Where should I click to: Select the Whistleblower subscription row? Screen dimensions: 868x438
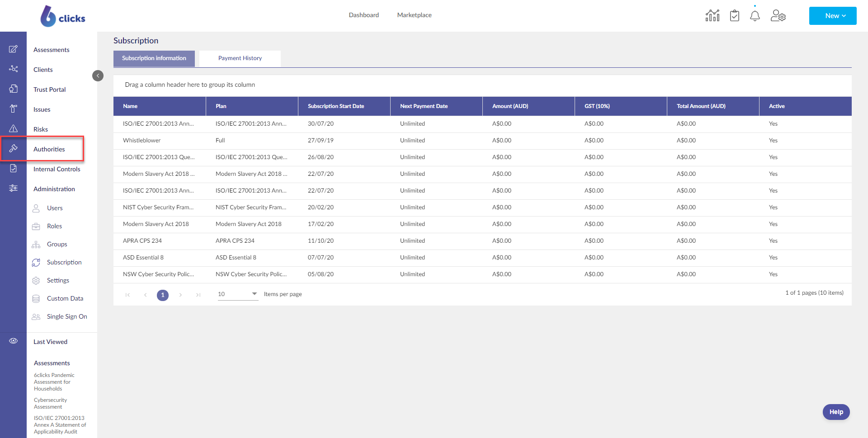click(482, 141)
